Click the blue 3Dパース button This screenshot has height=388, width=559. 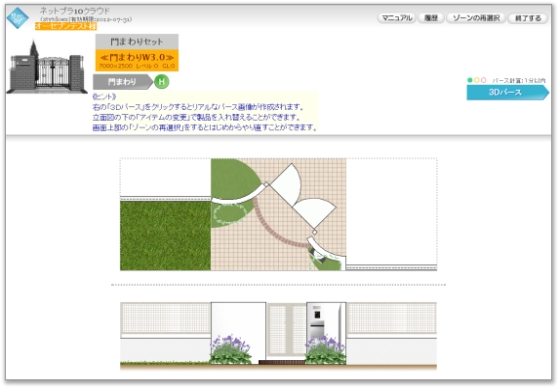pyautogui.click(x=508, y=92)
